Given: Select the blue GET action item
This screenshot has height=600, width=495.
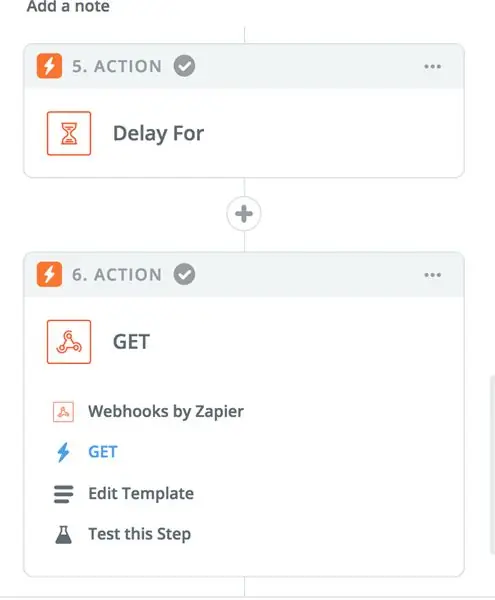Looking at the screenshot, I should coord(103,452).
